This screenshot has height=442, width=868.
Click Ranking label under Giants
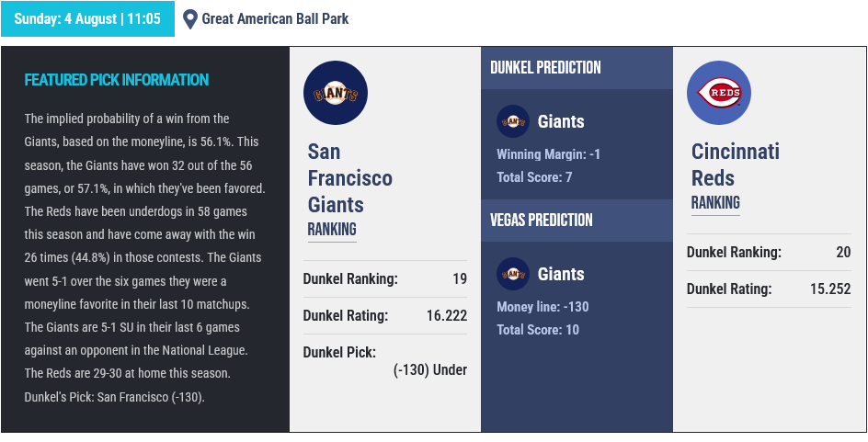(x=332, y=229)
